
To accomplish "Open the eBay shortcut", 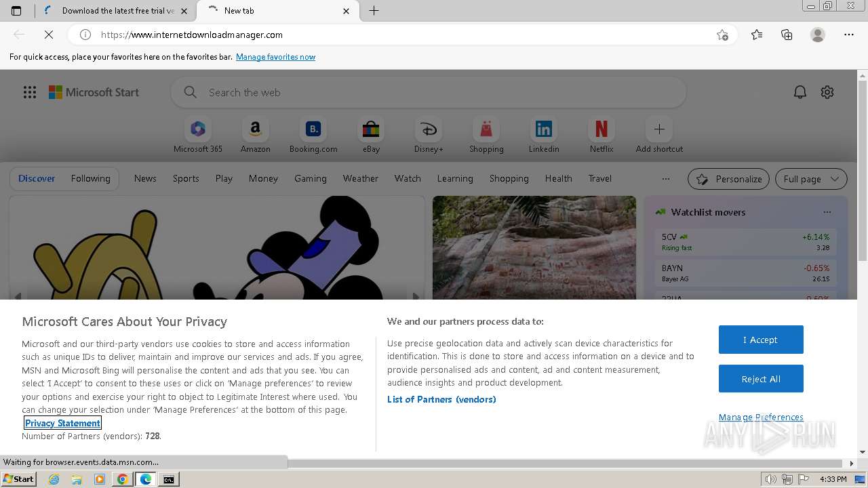I will click(x=371, y=136).
